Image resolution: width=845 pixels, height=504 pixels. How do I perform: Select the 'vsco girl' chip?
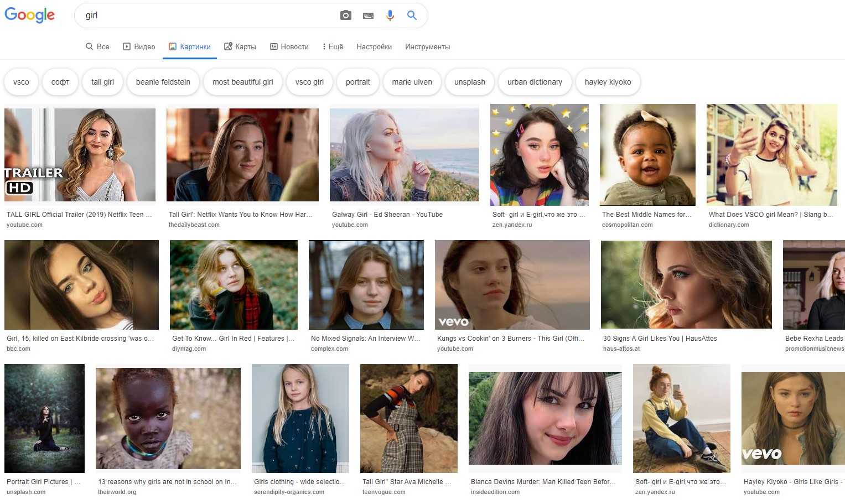[309, 82]
